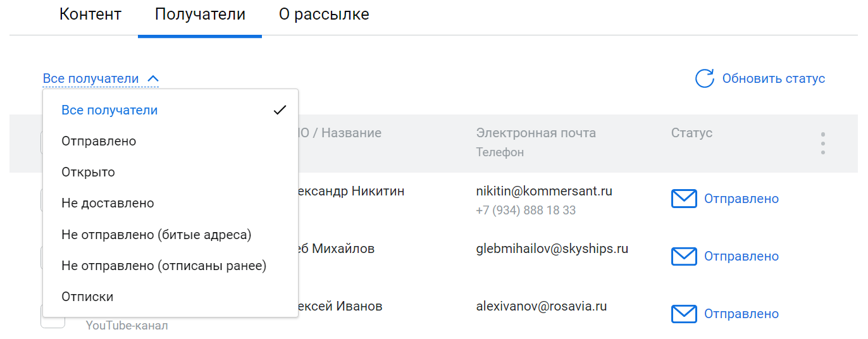Viewport: 868px width, 339px height.
Task: Click the Обновить статус link
Action: click(773, 79)
